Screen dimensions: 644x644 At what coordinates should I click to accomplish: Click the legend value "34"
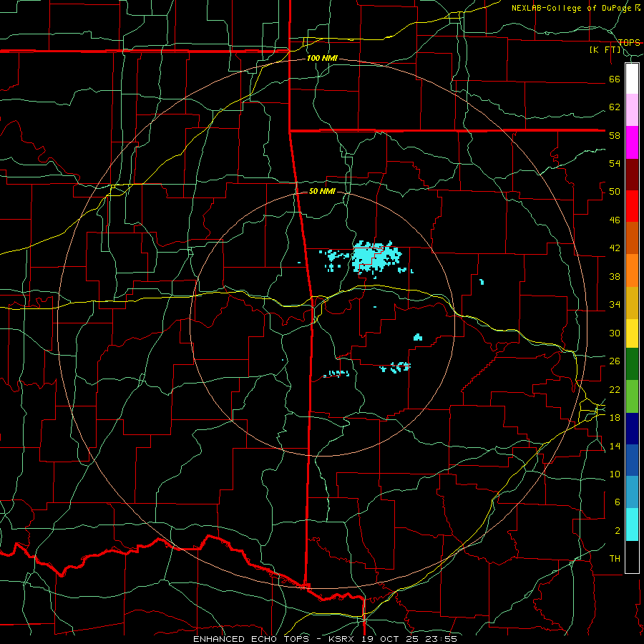click(x=615, y=305)
